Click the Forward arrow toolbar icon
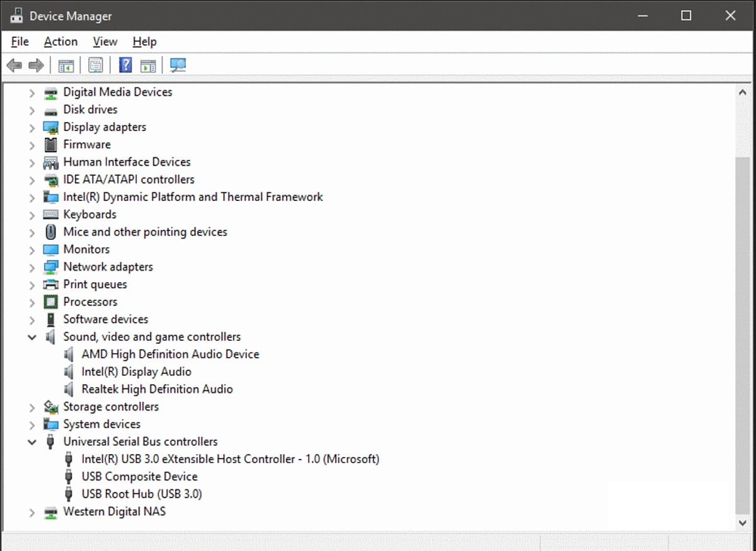 point(36,65)
